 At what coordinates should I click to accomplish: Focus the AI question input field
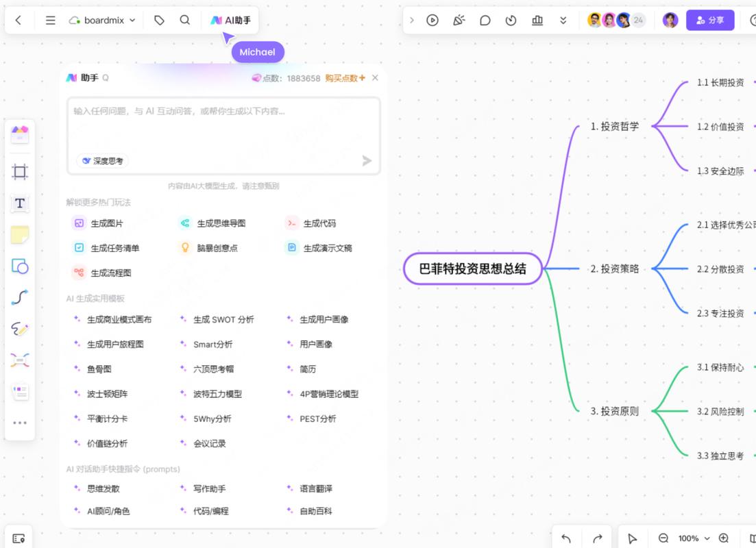223,136
